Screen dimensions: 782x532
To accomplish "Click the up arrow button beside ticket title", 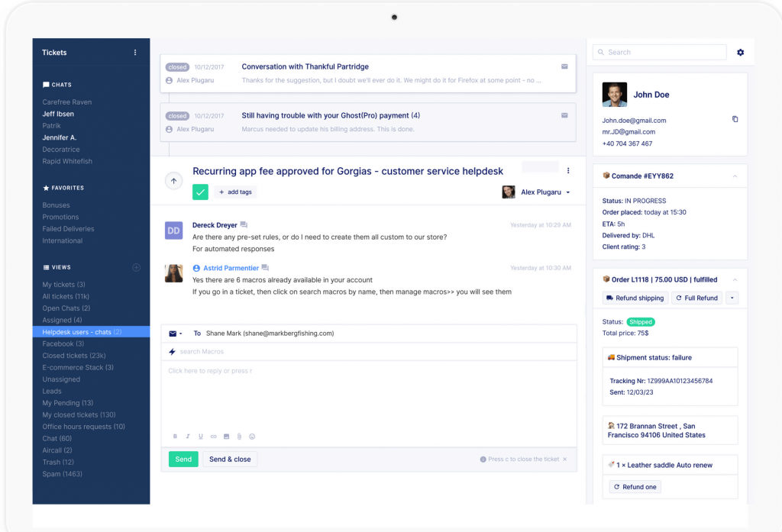I will click(x=173, y=181).
